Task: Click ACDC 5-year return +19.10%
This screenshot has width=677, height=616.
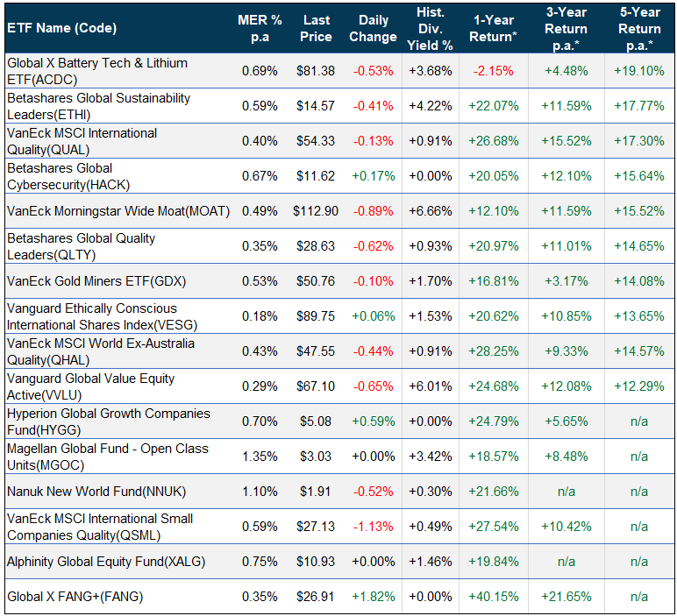Action: (639, 71)
